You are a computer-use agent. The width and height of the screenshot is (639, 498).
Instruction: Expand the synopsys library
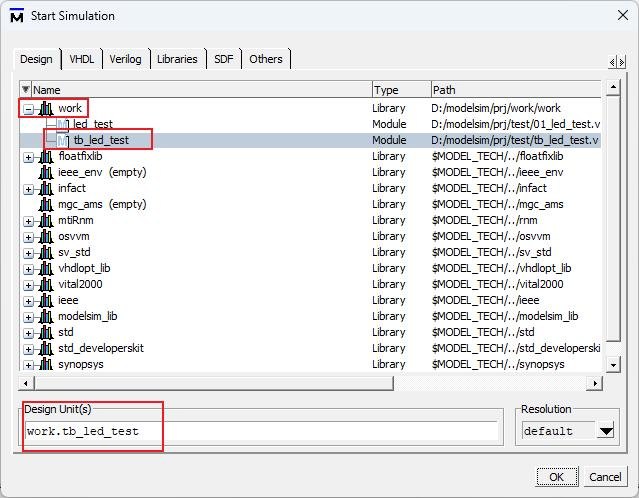coord(28,365)
